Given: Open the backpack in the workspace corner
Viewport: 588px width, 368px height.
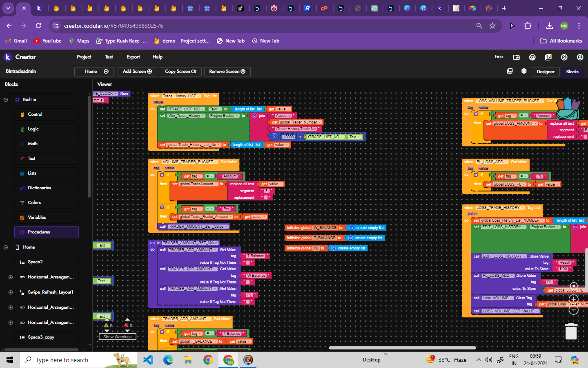Looking at the screenshot, I should coord(568,108).
